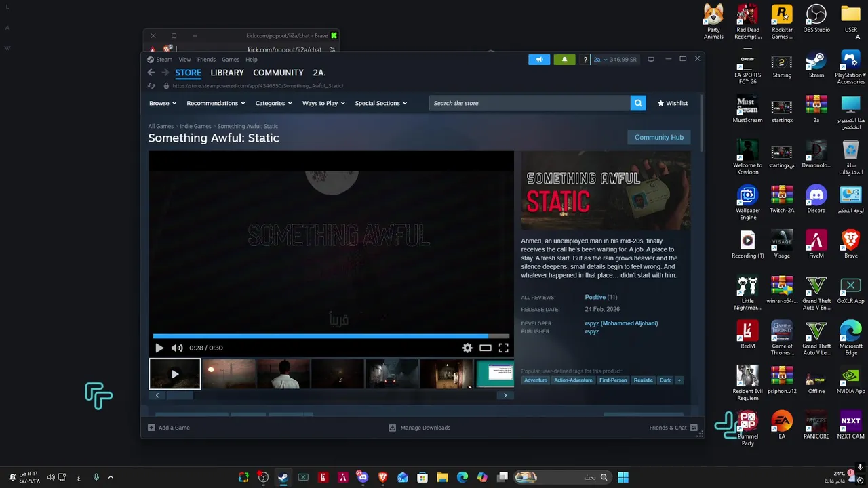This screenshot has height=488, width=868.
Task: Switch to the COMMUNITY tab
Action: click(278, 73)
